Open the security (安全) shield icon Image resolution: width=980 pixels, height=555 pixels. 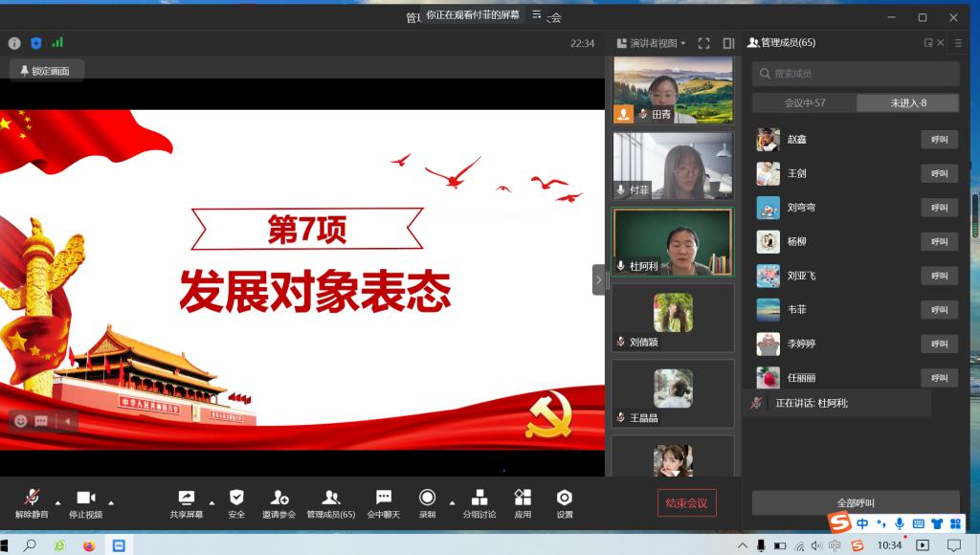click(236, 502)
